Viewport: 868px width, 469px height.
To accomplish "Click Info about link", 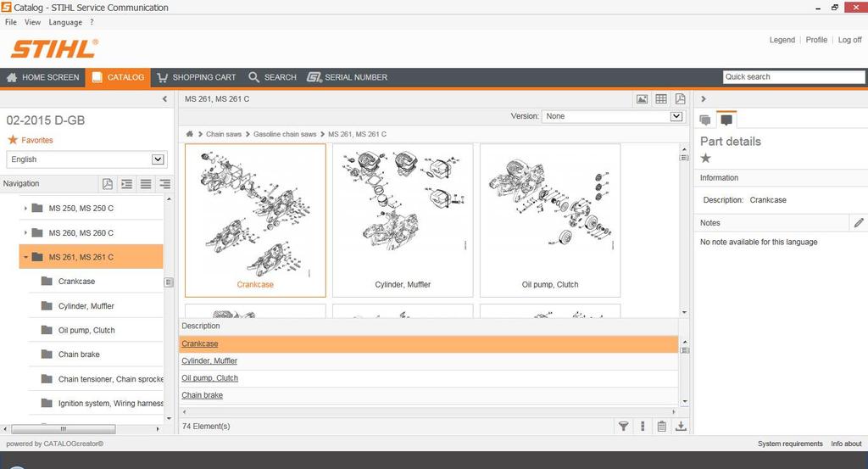I will pos(846,444).
